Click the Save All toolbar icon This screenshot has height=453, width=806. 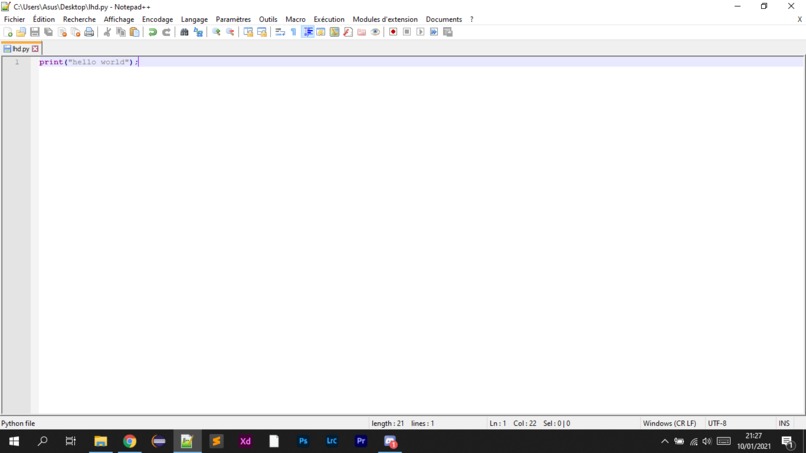point(48,32)
